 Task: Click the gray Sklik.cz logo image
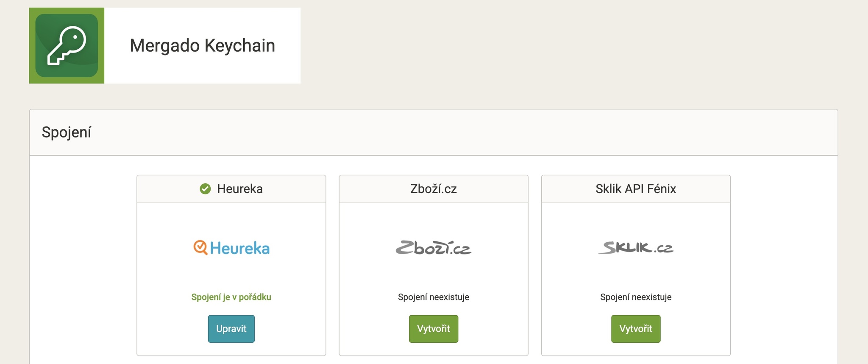tap(635, 247)
